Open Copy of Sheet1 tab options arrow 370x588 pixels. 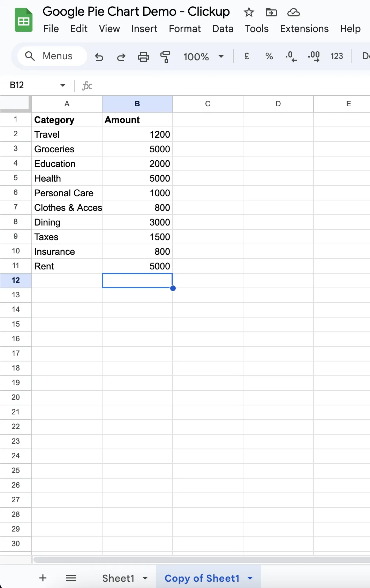coord(250,578)
